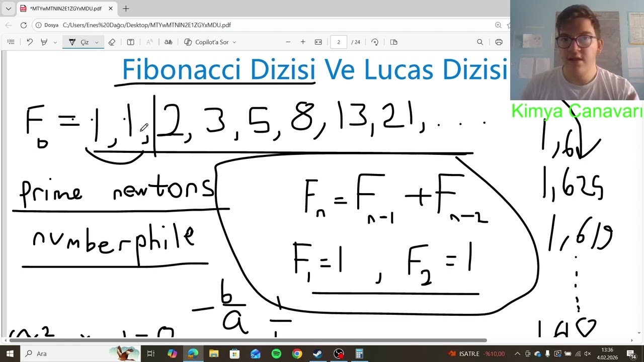Open a new browser tab

(126, 9)
